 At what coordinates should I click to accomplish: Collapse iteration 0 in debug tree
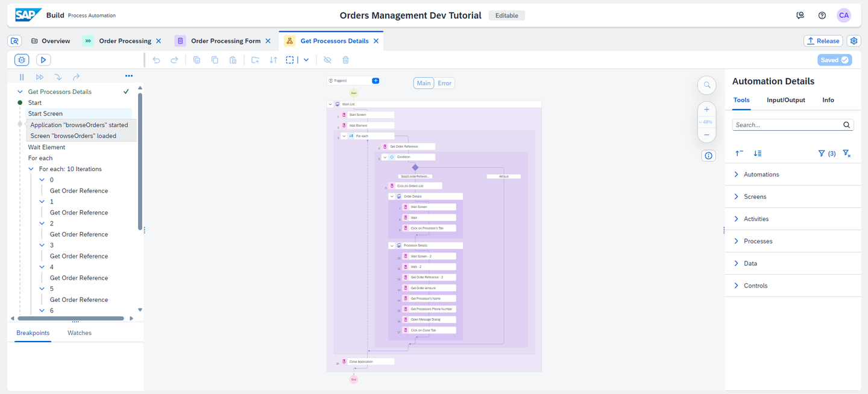[42, 180]
